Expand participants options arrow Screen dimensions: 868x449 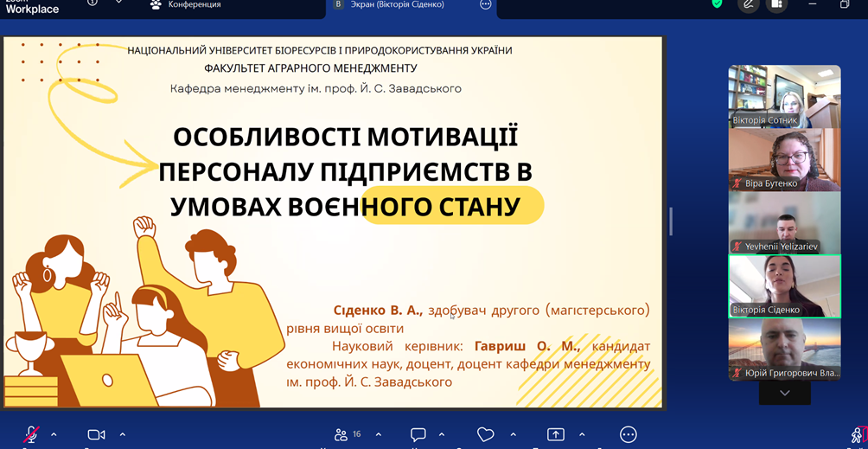[x=379, y=434]
